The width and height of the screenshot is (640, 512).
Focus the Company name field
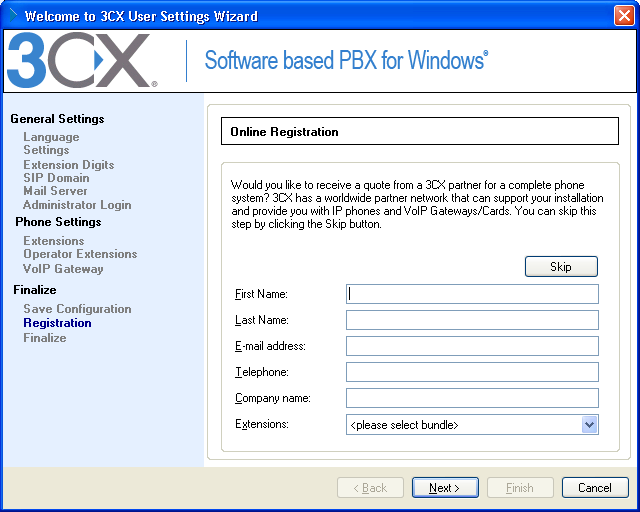tap(472, 398)
